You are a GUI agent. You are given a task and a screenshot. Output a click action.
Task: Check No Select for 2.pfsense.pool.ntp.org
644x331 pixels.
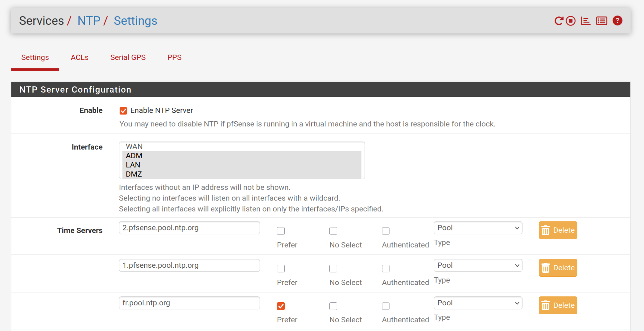[333, 231]
